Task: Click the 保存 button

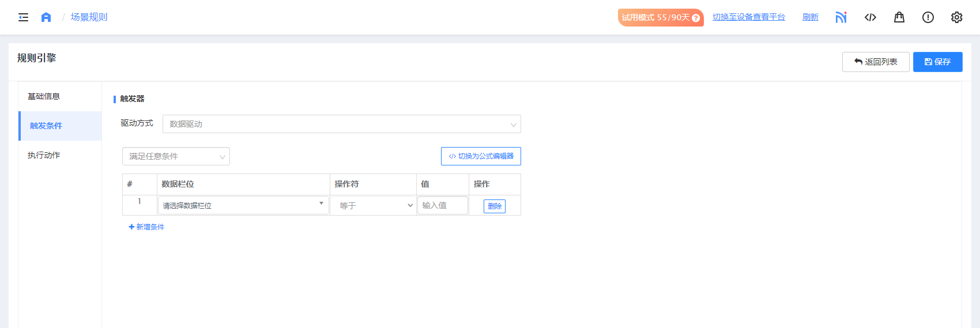Action: (937, 62)
